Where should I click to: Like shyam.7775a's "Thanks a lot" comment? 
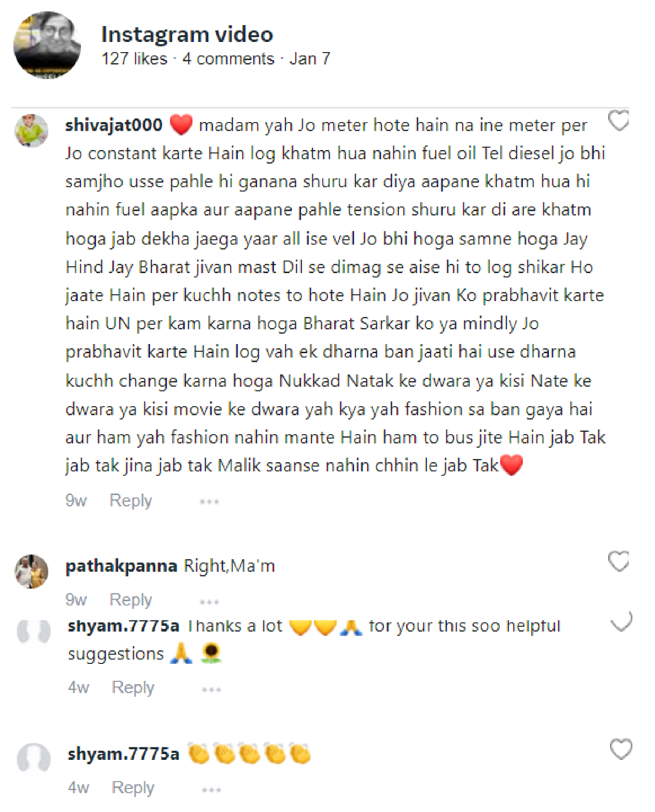click(621, 621)
